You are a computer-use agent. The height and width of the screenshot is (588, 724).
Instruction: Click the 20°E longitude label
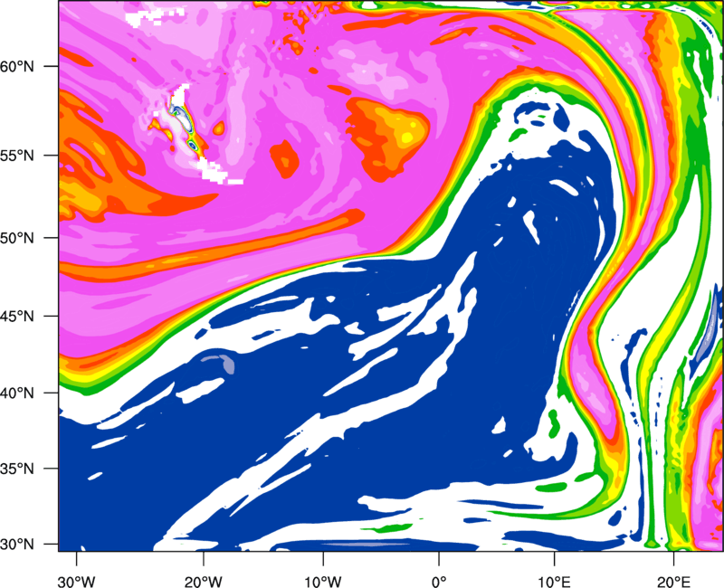(673, 582)
